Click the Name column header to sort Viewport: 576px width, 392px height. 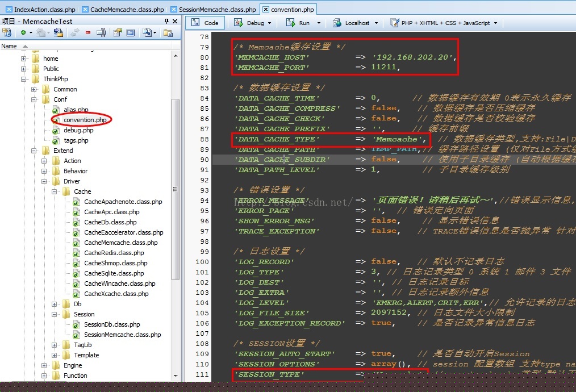pos(9,46)
